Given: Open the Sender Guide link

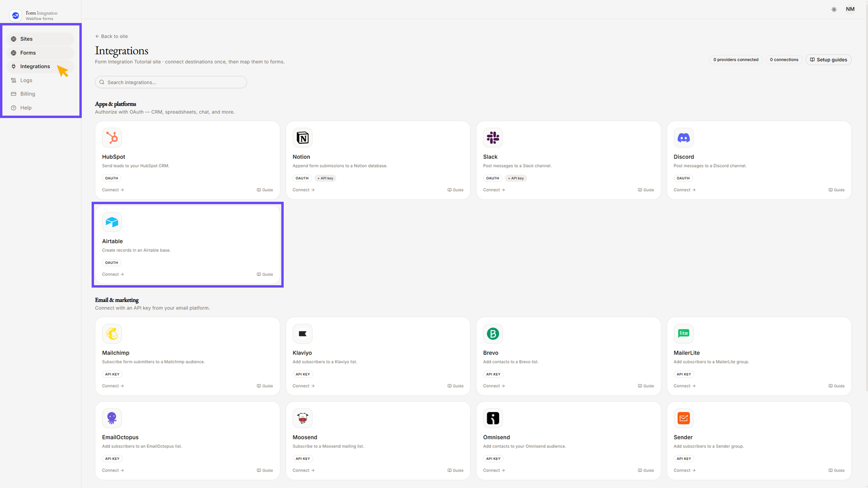Looking at the screenshot, I should pos(837,471).
